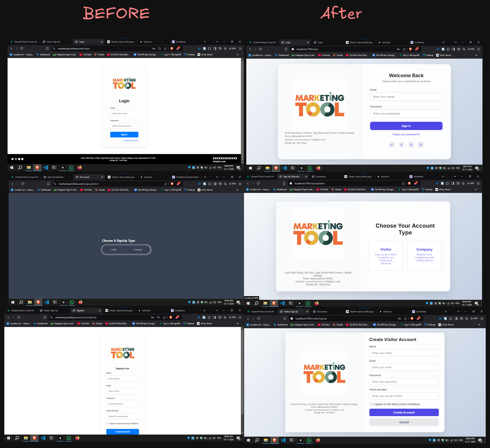The image size is (490, 448).
Task: Click the LinkedIn icon in footer
Action: tap(421, 145)
